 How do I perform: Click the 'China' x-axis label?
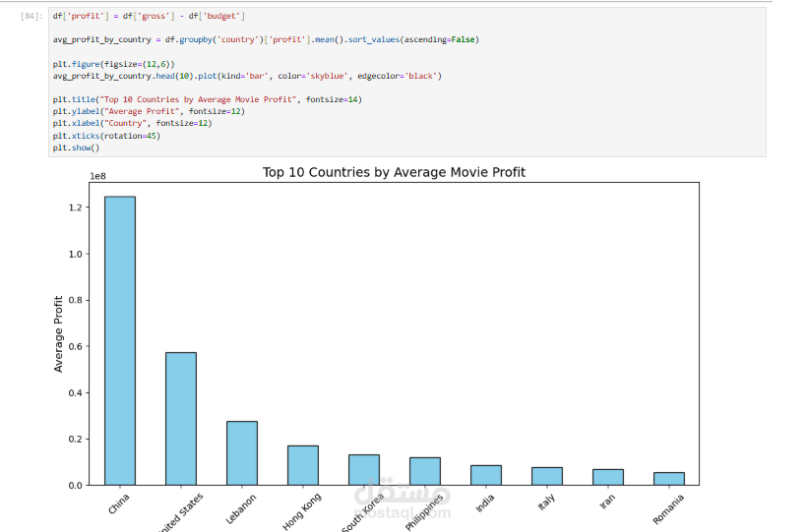point(119,503)
